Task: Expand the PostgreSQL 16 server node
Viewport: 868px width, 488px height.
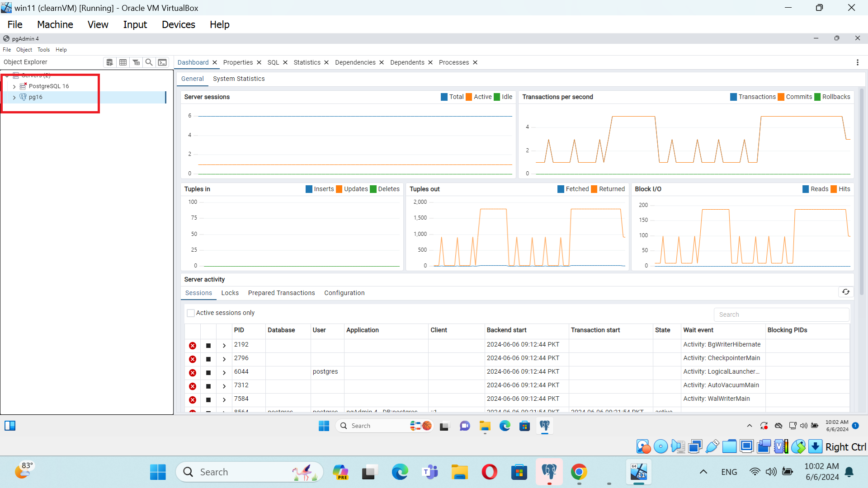Action: [14, 86]
